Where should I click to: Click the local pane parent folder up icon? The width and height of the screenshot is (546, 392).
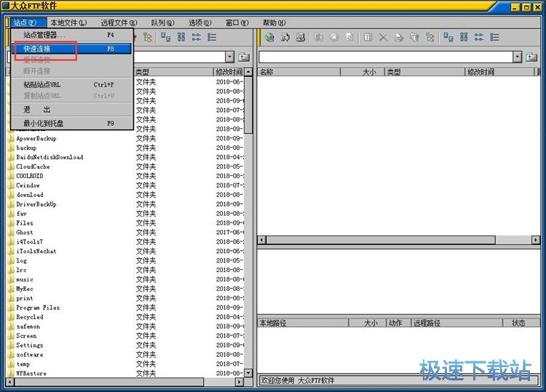pyautogui.click(x=244, y=57)
